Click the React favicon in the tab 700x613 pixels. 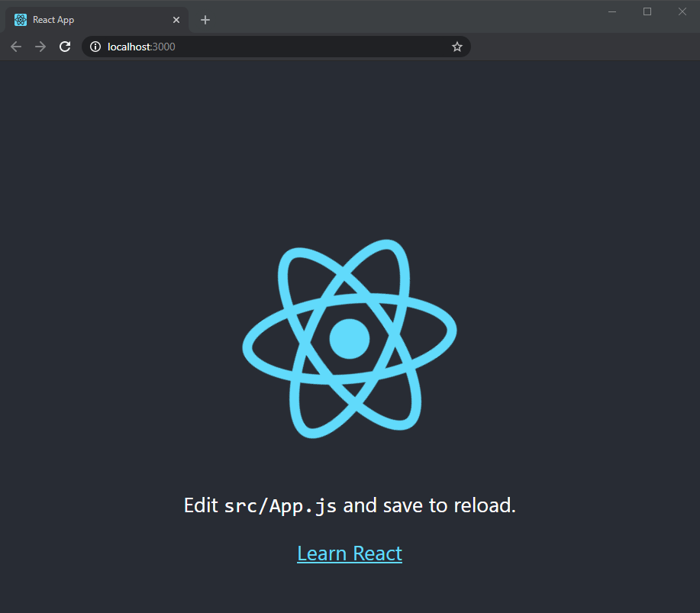[21, 20]
